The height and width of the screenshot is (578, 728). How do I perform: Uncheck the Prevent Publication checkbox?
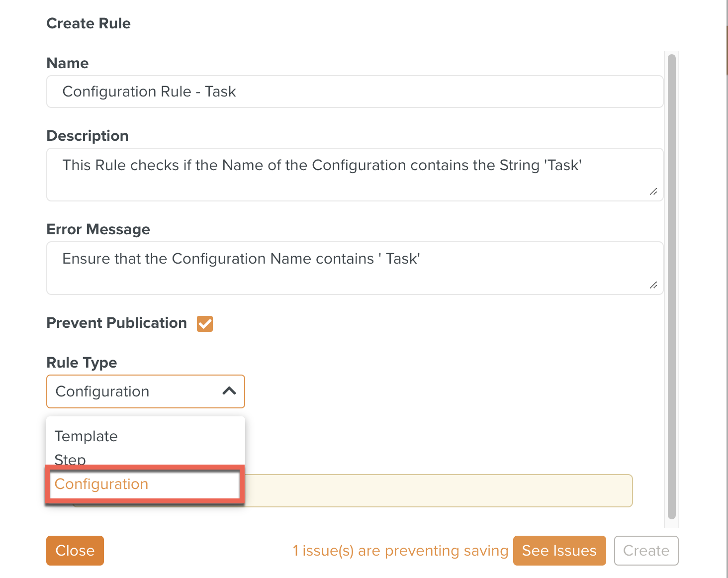tap(205, 324)
